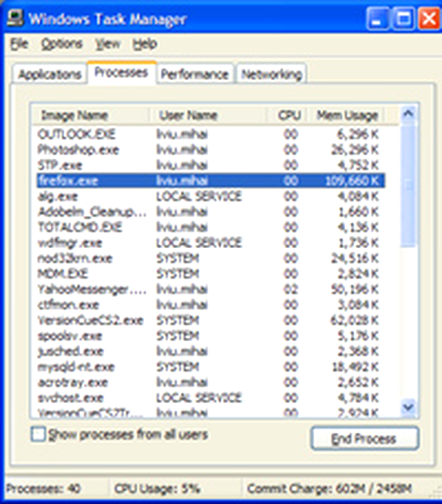Screen dimensions: 442x504
Task: Switch to the Applications tab
Action: [50, 75]
